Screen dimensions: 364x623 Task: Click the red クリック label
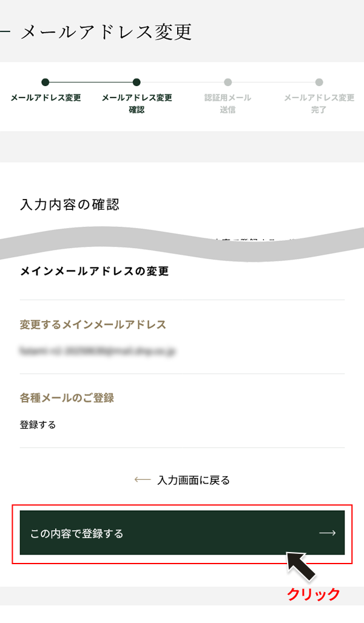point(313,594)
